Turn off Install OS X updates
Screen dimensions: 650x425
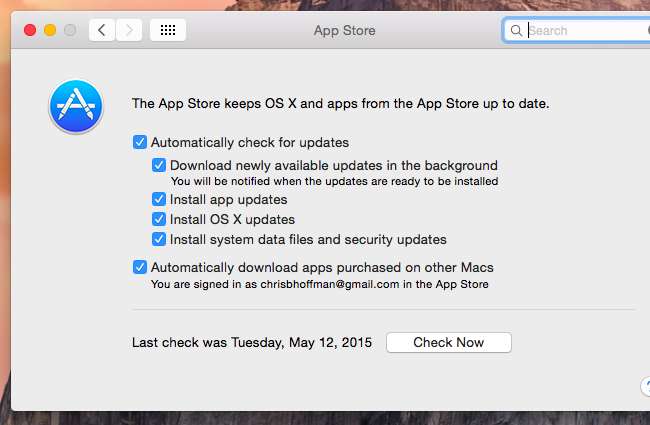(x=159, y=219)
